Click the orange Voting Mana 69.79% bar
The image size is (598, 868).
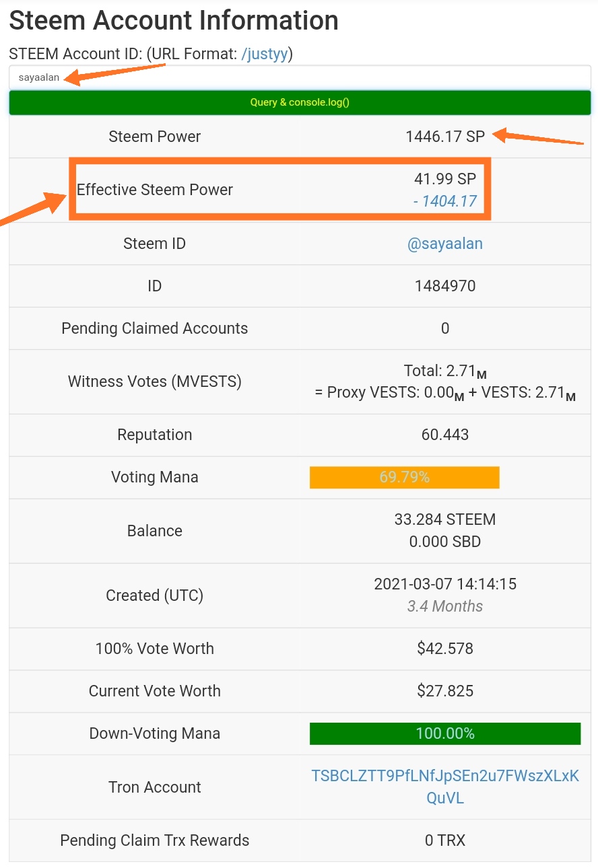point(404,477)
